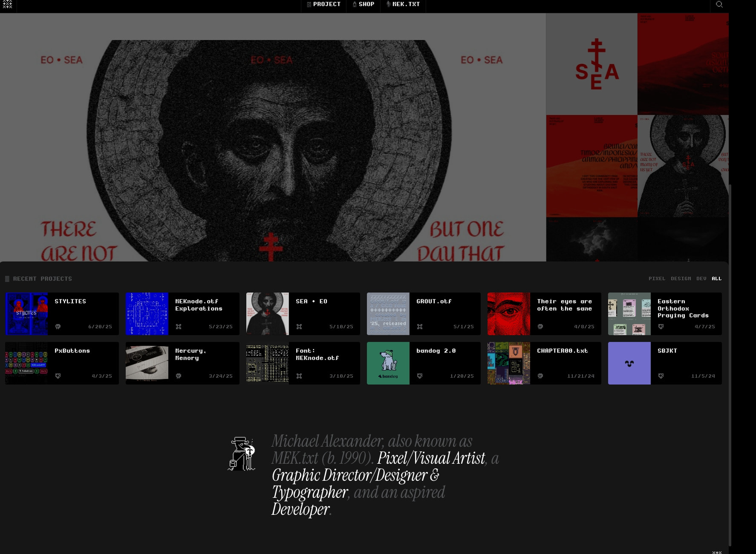The width and height of the screenshot is (756, 554).
Task: Click the small symbol at bottom-right corner
Action: 717,552
